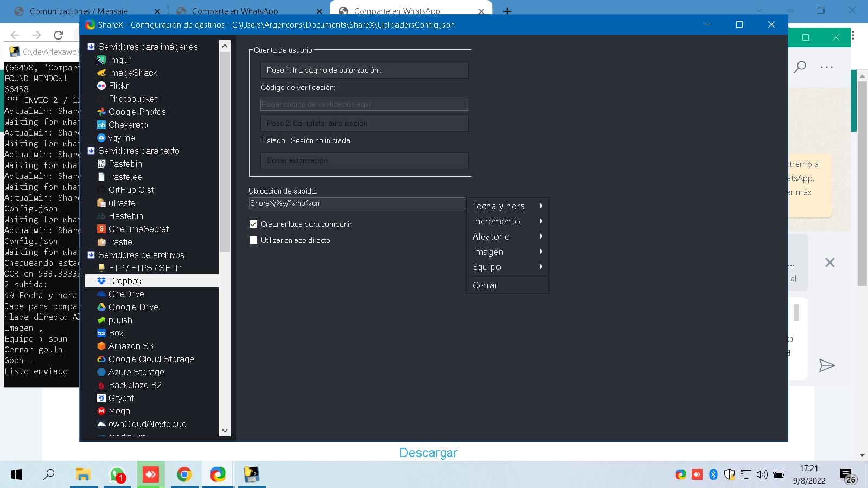The image size is (868, 488).
Task: Select the Gfycat icon
Action: (x=101, y=398)
